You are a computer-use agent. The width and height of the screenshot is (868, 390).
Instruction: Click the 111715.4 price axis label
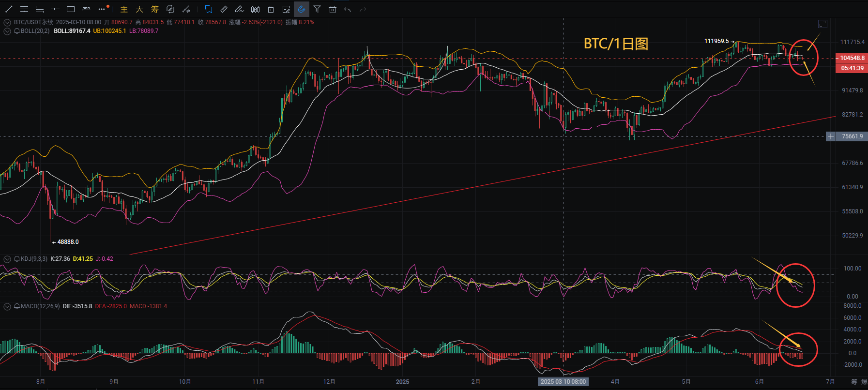[852, 42]
